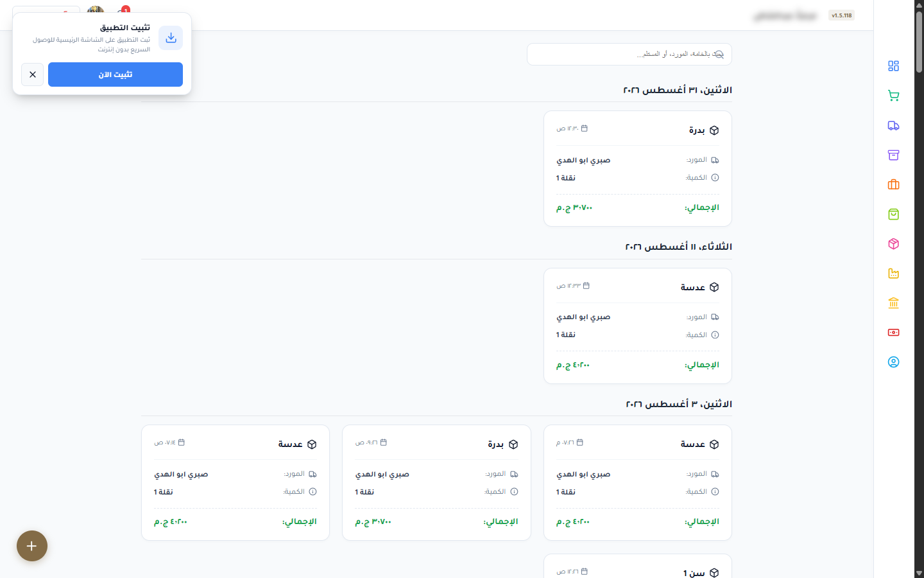Click the تثبيت الآن install button
The width and height of the screenshot is (924, 578).
point(116,74)
